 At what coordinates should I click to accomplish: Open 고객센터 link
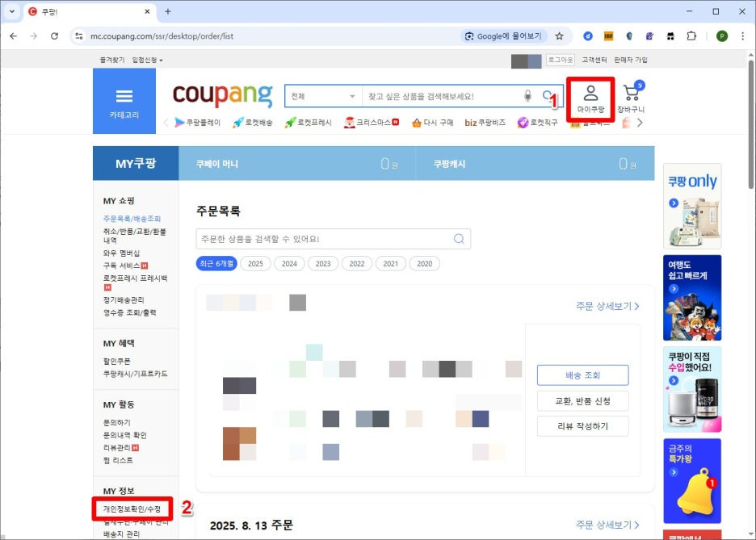[594, 60]
